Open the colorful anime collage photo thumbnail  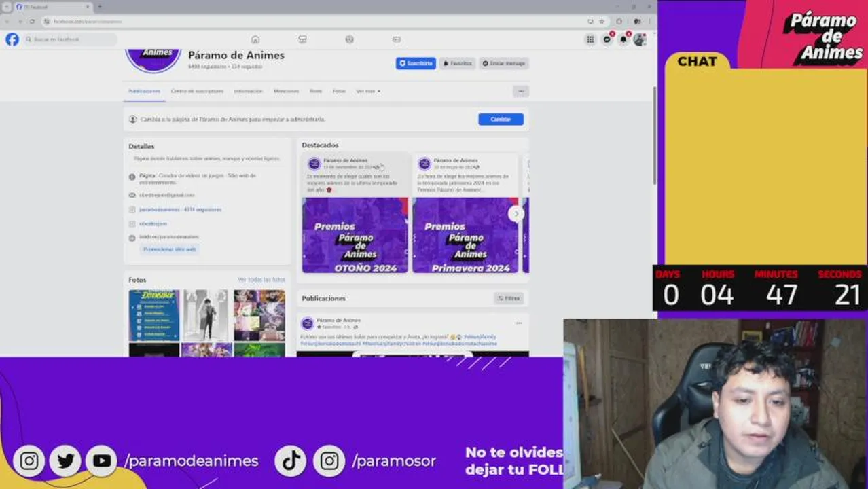(x=259, y=315)
